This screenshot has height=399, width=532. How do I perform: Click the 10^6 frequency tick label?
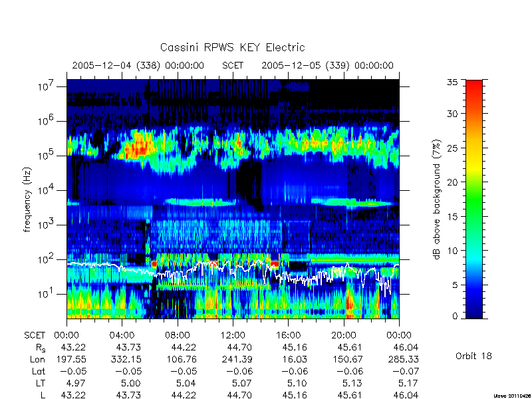47,120
